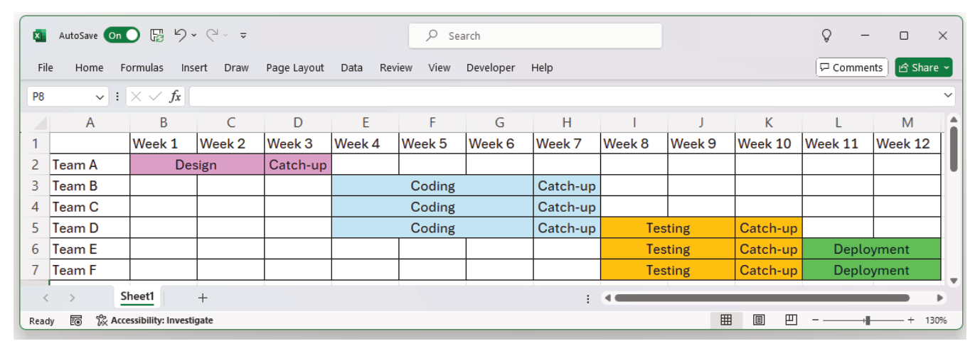Viewport: 980px width, 351px height.
Task: Open the File tab
Action: click(46, 67)
